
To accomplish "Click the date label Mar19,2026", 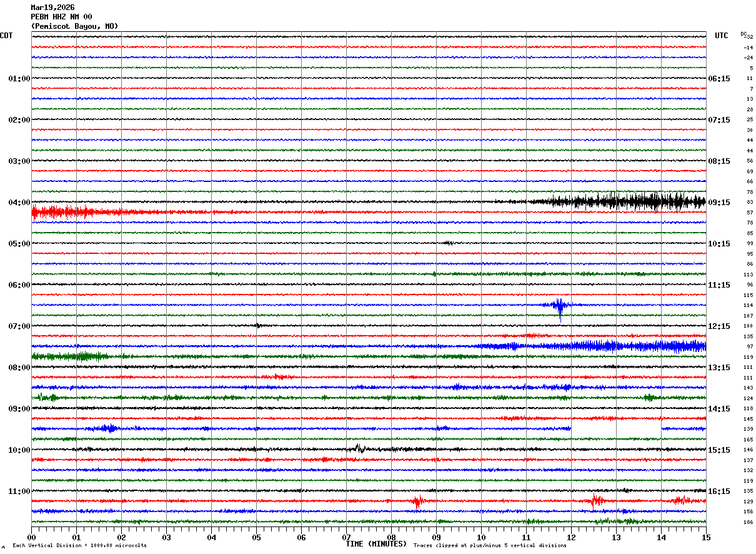I will [x=52, y=8].
